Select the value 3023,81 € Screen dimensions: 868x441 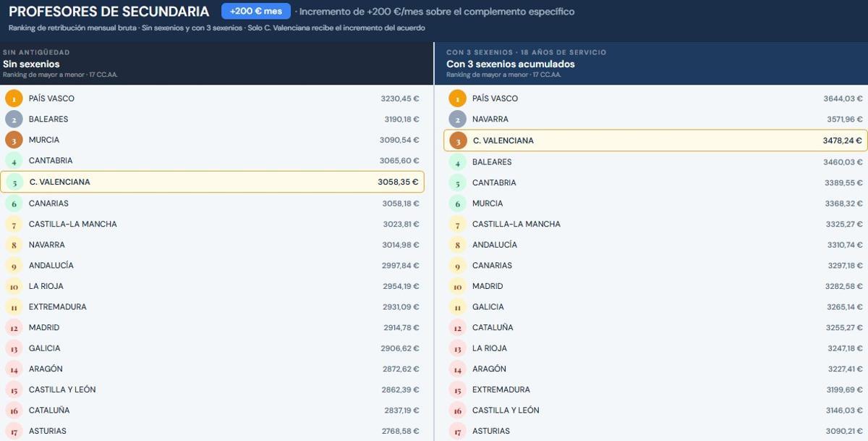[401, 224]
